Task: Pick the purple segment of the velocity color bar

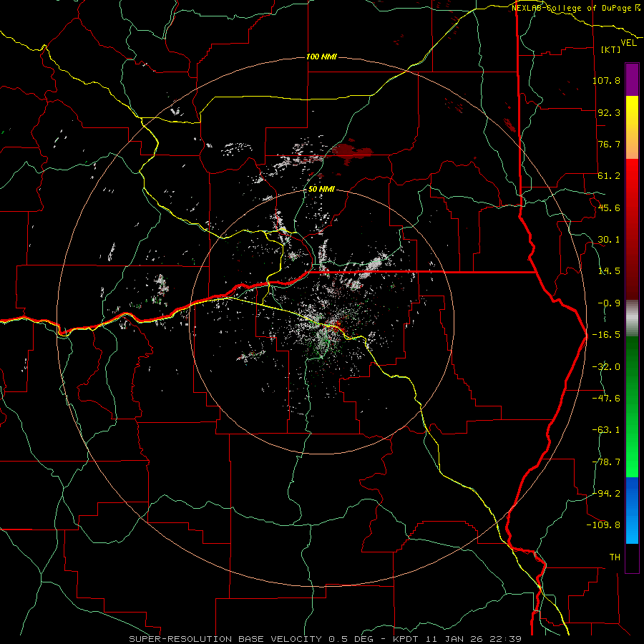Action: point(632,80)
